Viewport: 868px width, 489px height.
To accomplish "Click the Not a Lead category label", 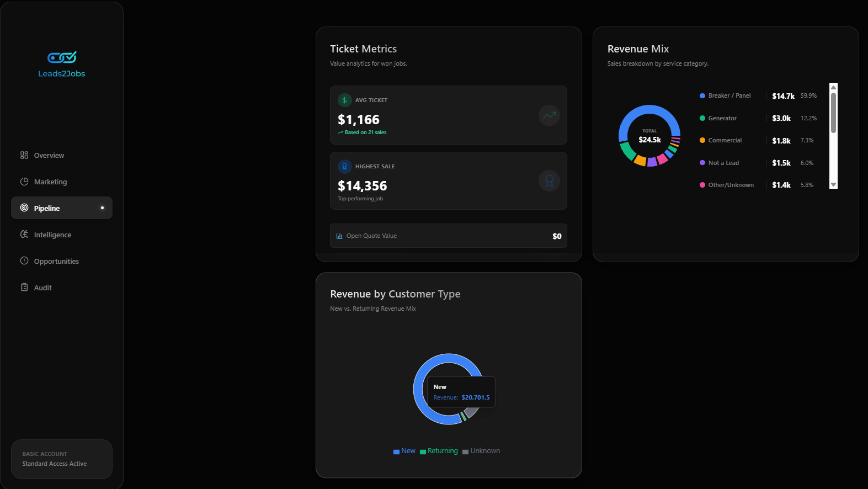I will [723, 163].
